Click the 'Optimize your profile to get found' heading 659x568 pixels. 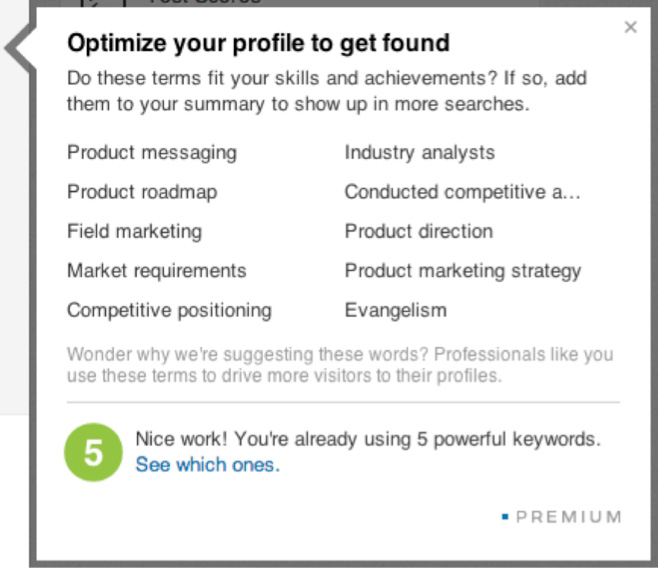[x=258, y=43]
